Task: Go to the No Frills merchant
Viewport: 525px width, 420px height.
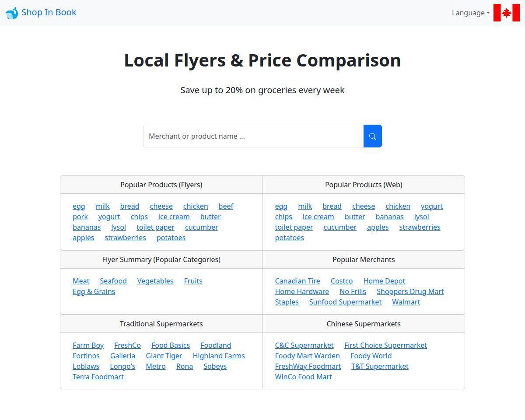Action: [x=353, y=291]
